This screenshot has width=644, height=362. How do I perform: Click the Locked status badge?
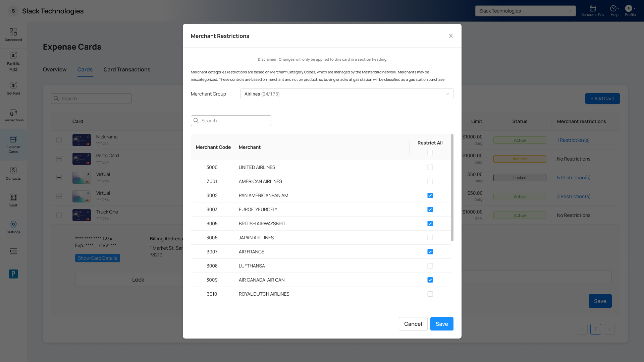[x=520, y=178]
